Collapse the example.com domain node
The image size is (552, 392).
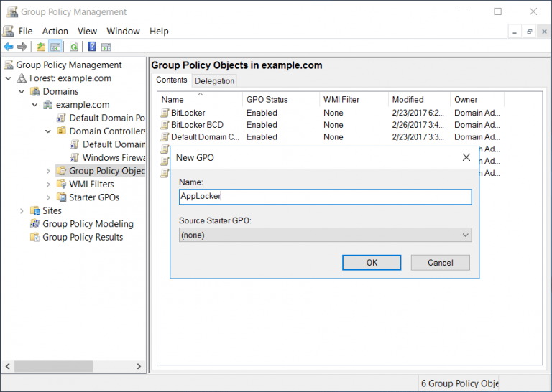coord(34,105)
